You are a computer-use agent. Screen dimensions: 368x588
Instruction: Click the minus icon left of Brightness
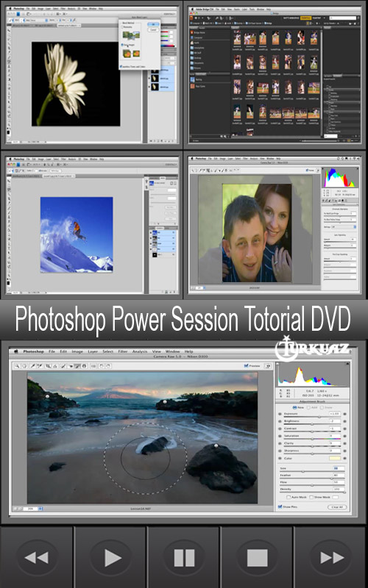coord(280,421)
